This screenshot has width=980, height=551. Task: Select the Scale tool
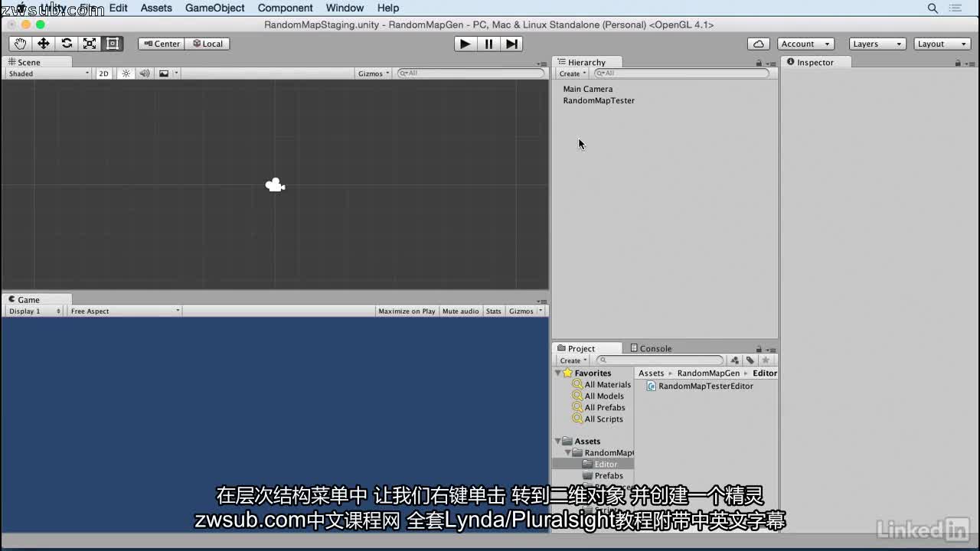[x=89, y=44]
